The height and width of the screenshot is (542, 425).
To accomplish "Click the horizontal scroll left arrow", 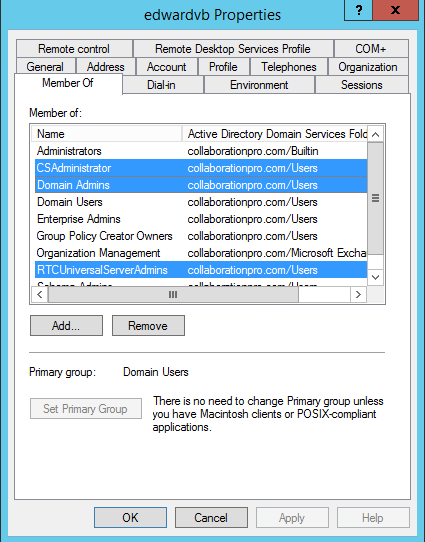I will 40,295.
